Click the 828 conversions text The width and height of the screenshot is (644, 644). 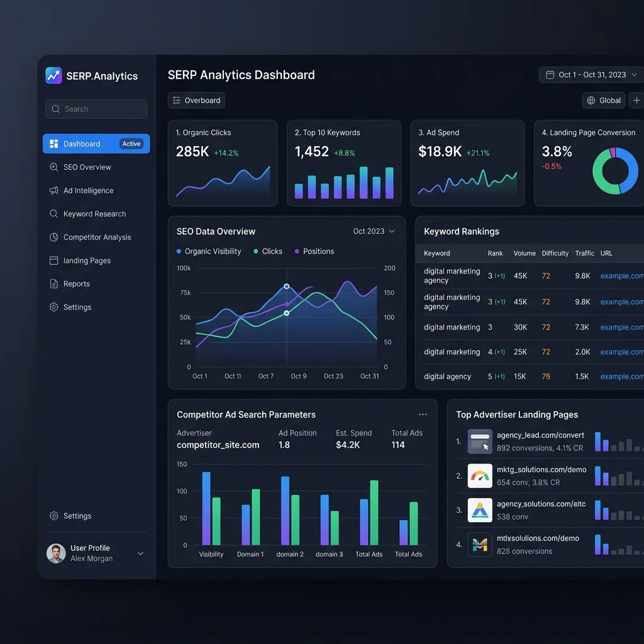pyautogui.click(x=525, y=551)
